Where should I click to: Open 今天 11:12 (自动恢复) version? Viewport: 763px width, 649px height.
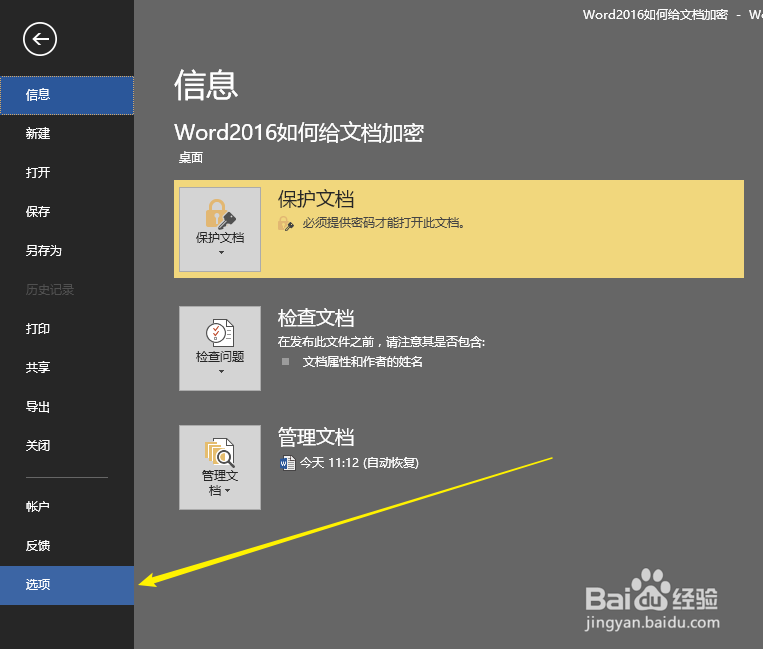click(x=359, y=463)
